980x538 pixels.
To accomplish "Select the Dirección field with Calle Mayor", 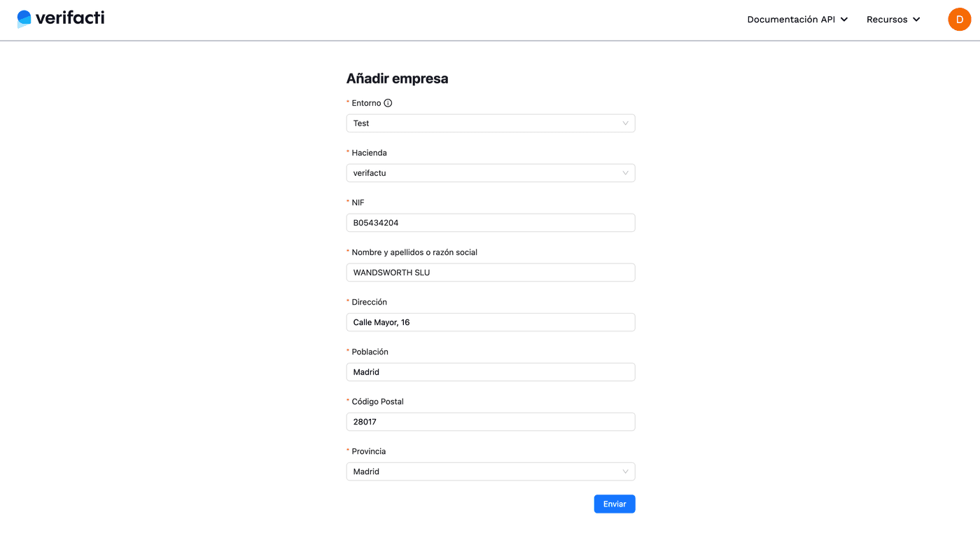I will pos(490,322).
